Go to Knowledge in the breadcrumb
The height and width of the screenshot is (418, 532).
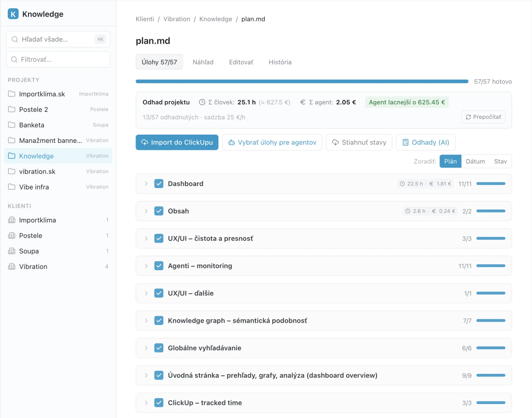(x=216, y=19)
